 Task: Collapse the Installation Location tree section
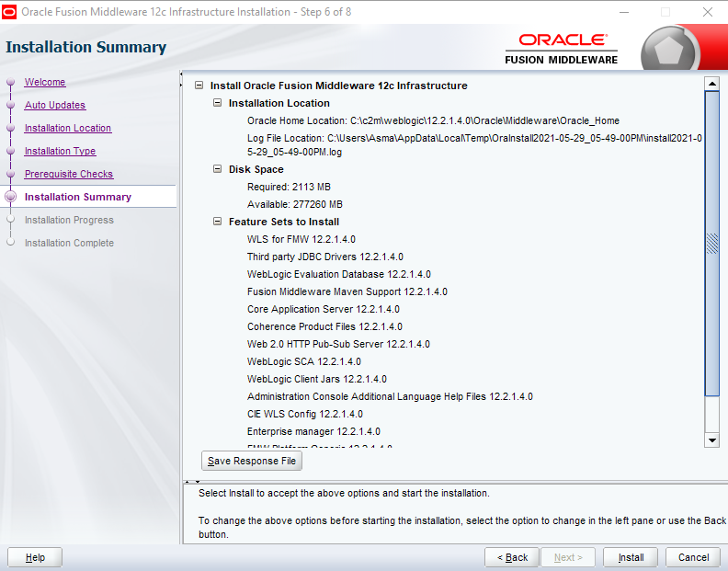217,103
